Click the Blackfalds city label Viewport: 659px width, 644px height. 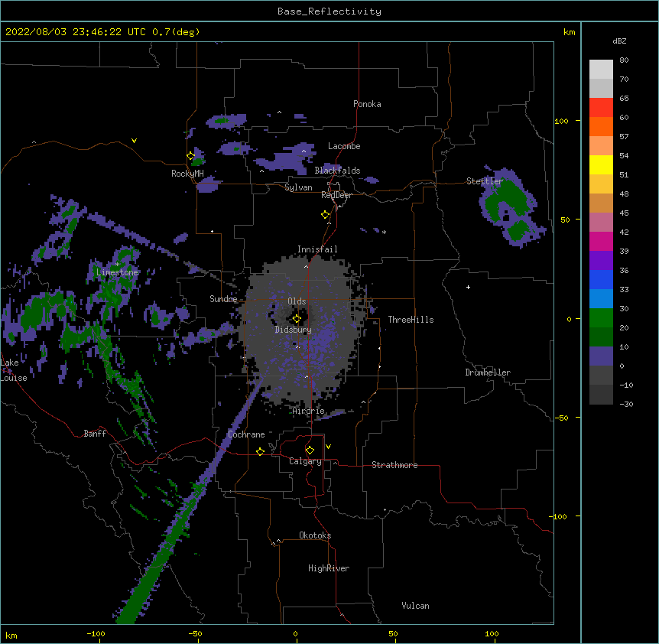[x=337, y=171]
